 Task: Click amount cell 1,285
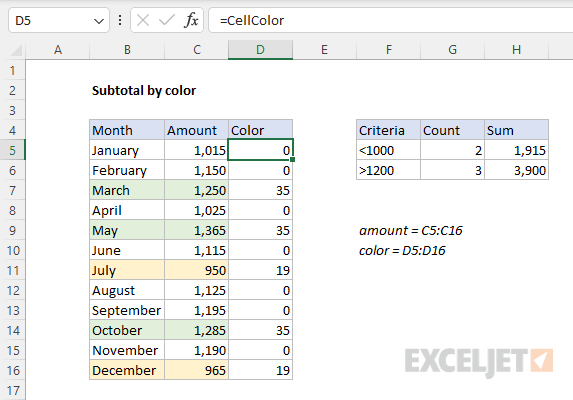[x=197, y=330]
